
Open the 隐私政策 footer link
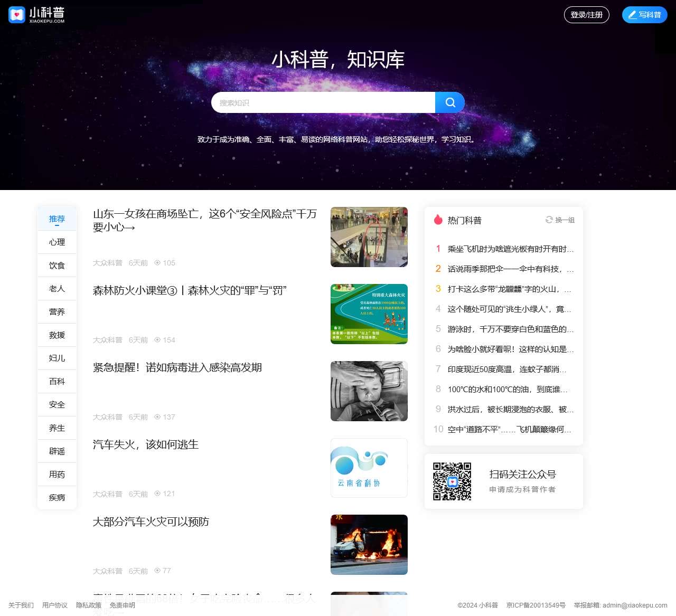89,605
